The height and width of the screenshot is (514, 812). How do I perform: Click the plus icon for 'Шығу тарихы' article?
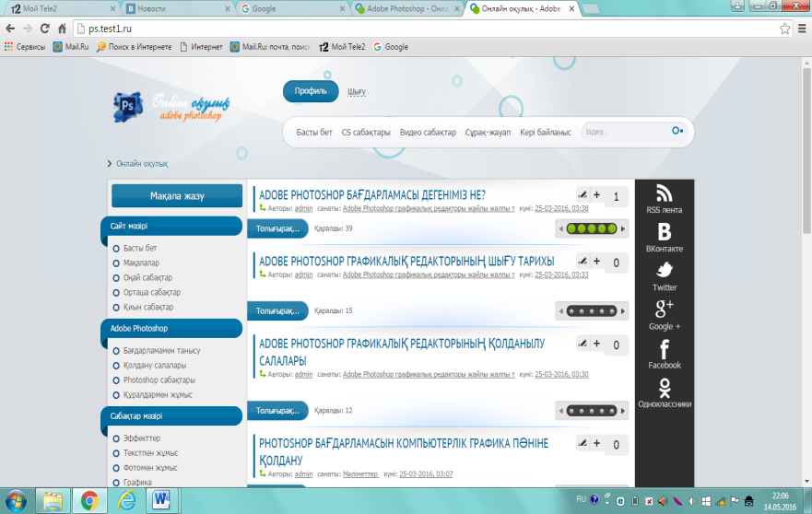597,261
